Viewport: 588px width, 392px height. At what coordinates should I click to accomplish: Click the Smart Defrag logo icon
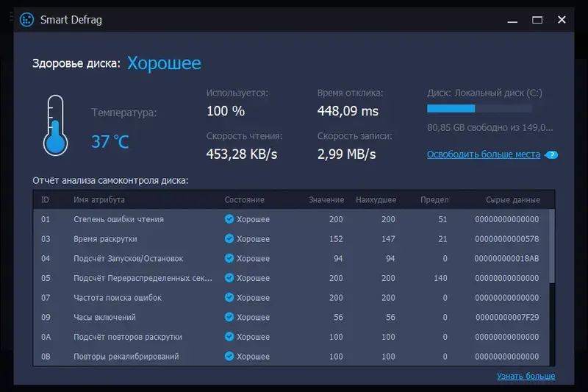pyautogui.click(x=26, y=20)
